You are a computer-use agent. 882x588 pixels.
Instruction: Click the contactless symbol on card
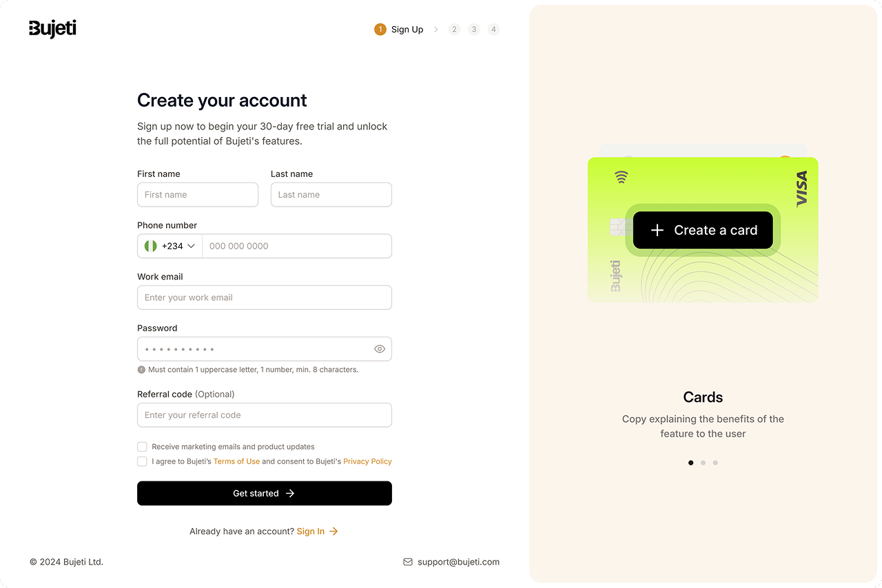click(622, 177)
